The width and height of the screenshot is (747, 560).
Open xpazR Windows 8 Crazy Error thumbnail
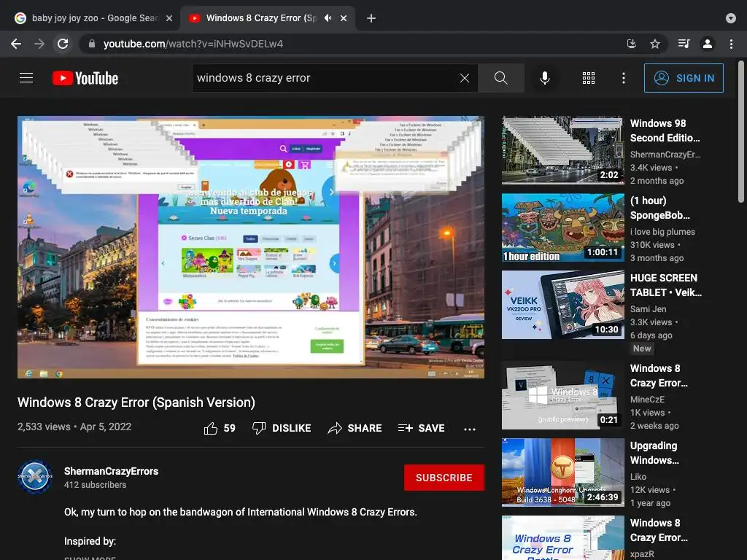coord(562,537)
